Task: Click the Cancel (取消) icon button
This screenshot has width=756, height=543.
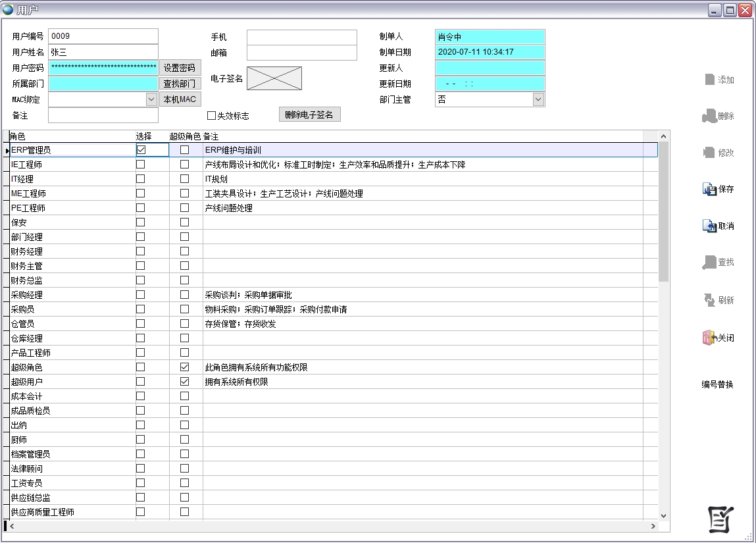Action: pyautogui.click(x=710, y=226)
